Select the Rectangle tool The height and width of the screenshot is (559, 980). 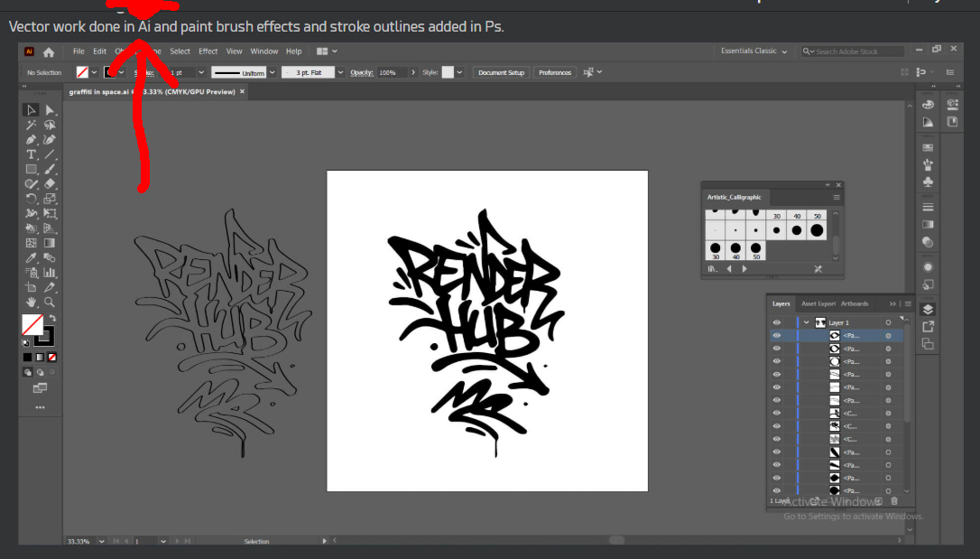pos(31,170)
